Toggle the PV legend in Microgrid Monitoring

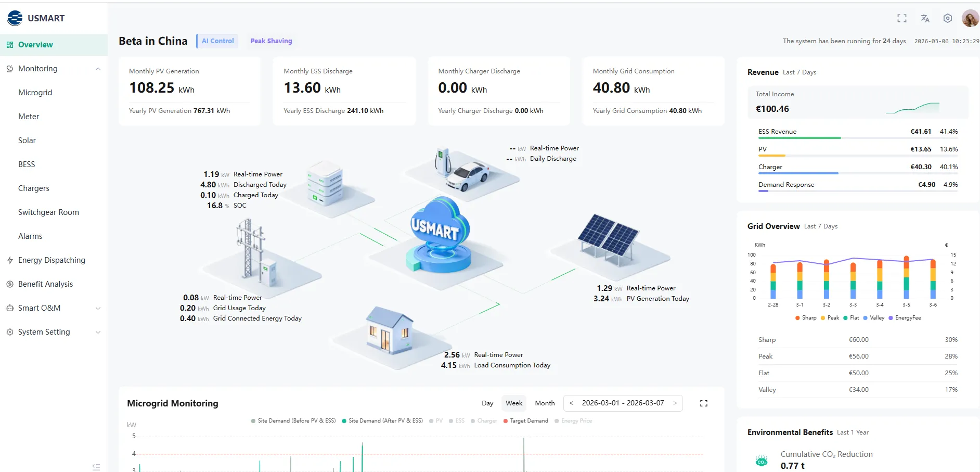click(x=436, y=420)
